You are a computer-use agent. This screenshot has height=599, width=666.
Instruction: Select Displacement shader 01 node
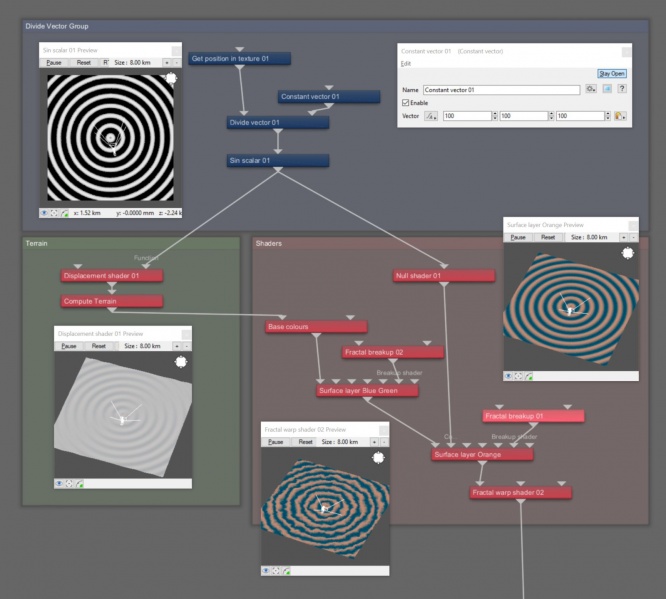point(112,276)
